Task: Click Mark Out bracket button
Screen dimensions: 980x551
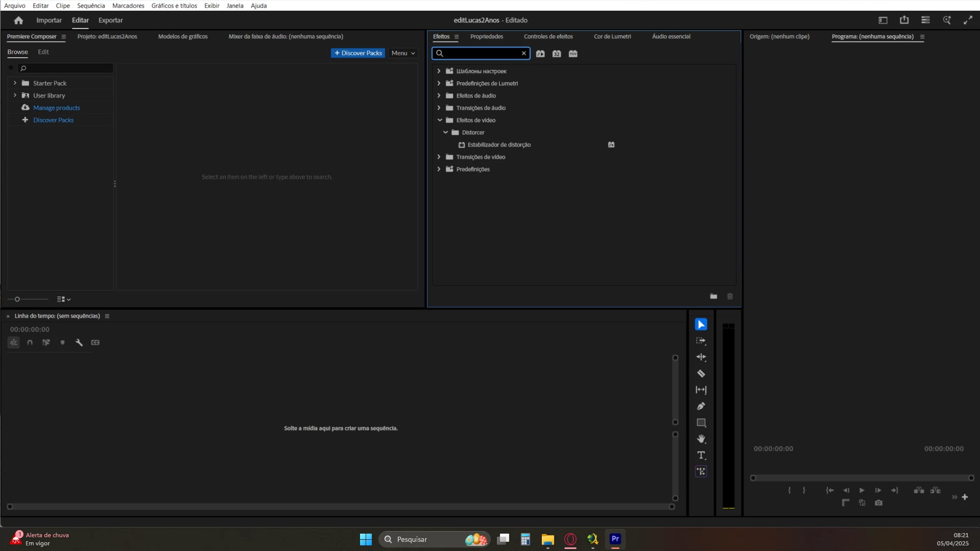Action: click(804, 490)
